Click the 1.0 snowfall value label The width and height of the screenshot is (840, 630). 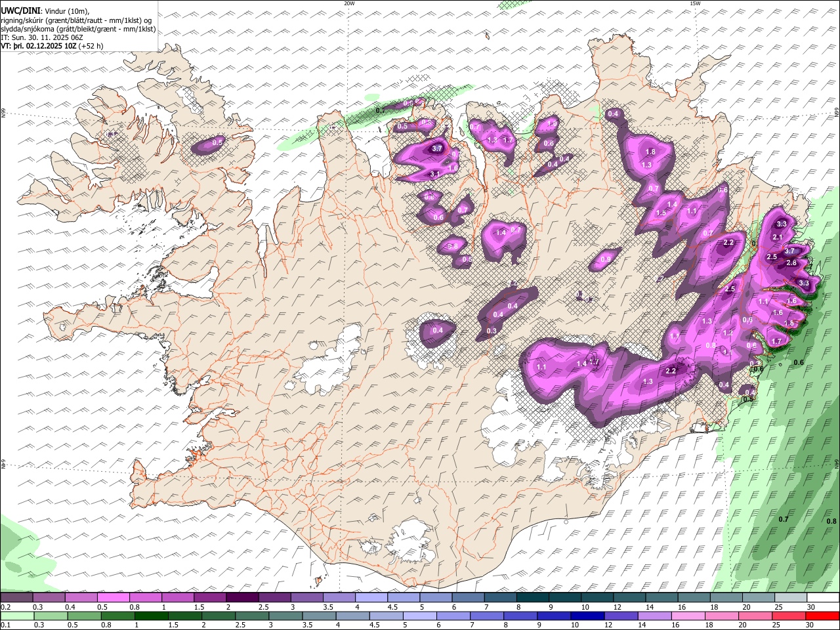[x=551, y=123]
